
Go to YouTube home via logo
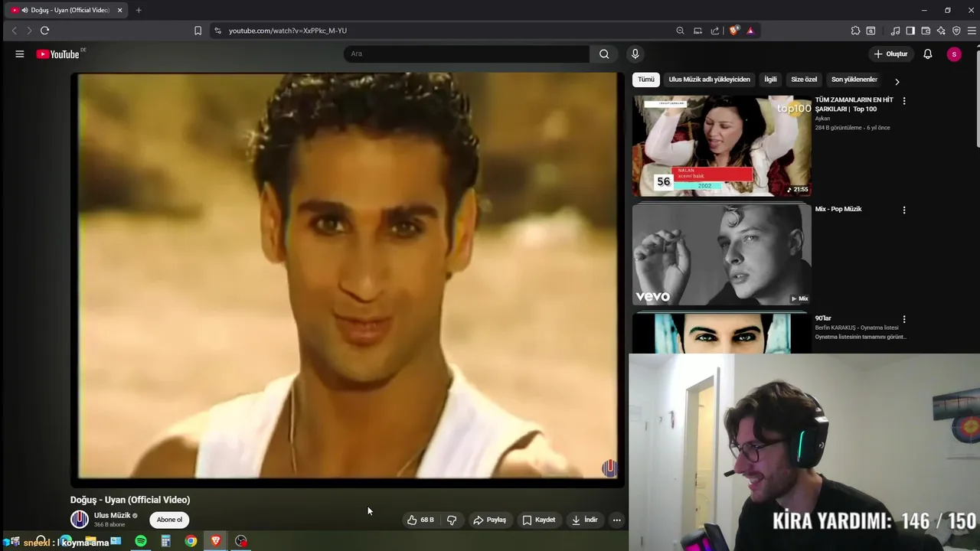[57, 54]
